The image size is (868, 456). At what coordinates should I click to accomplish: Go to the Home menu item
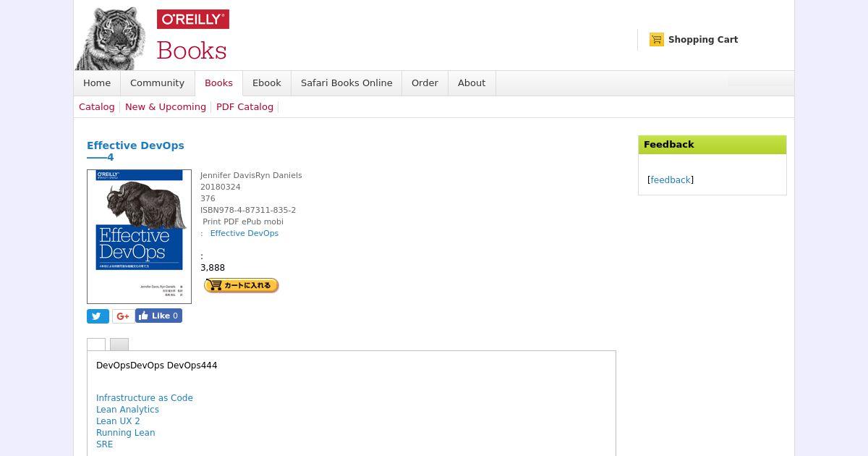pos(97,83)
